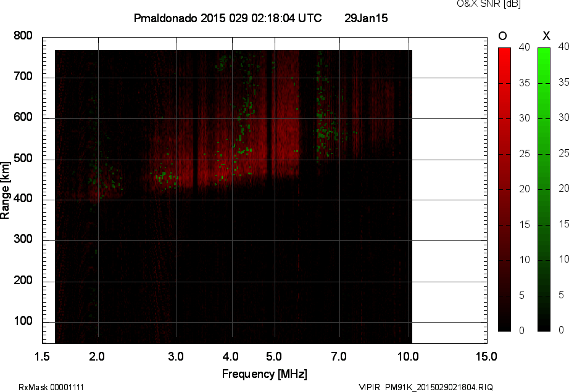
Task: Click the 7.0 frequency axis tick label
Action: (x=339, y=356)
